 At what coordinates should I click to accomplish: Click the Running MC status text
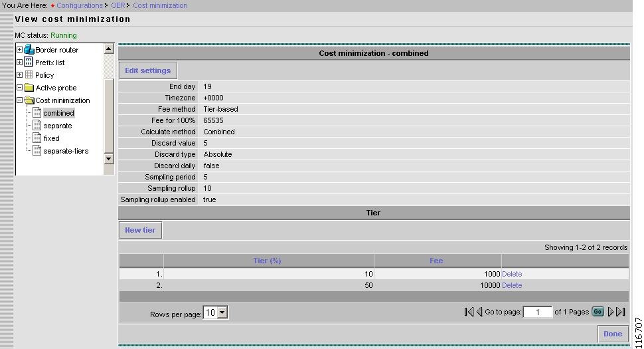[x=63, y=35]
